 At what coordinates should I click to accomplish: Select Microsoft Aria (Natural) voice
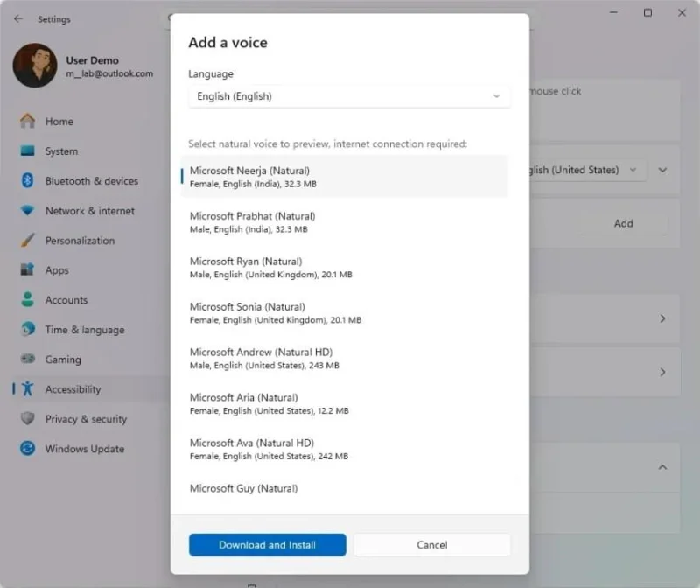pyautogui.click(x=344, y=403)
